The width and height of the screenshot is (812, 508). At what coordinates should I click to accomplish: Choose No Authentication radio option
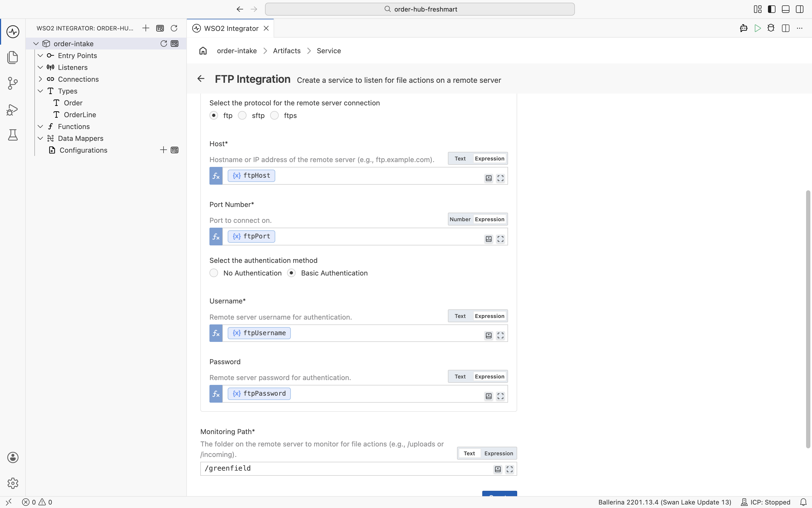pos(214,273)
